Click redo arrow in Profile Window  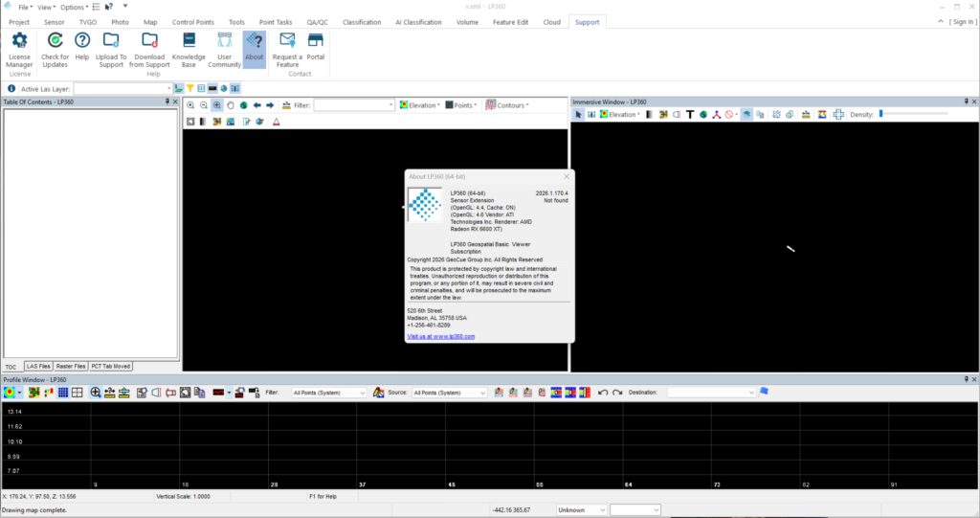click(617, 393)
